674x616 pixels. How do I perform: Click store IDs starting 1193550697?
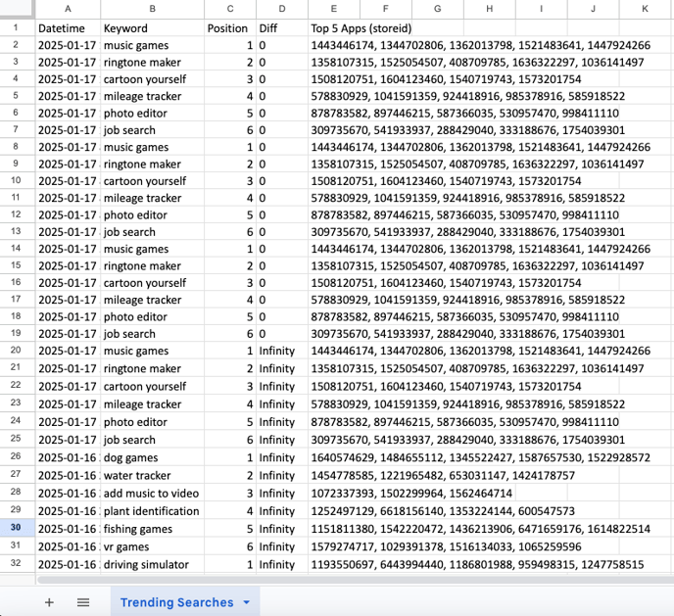(x=477, y=564)
